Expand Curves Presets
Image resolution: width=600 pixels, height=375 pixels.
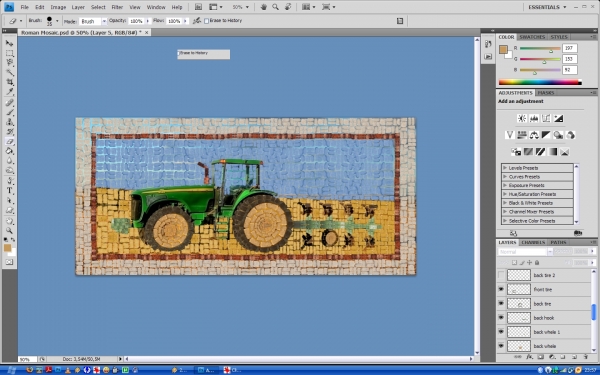pos(505,176)
